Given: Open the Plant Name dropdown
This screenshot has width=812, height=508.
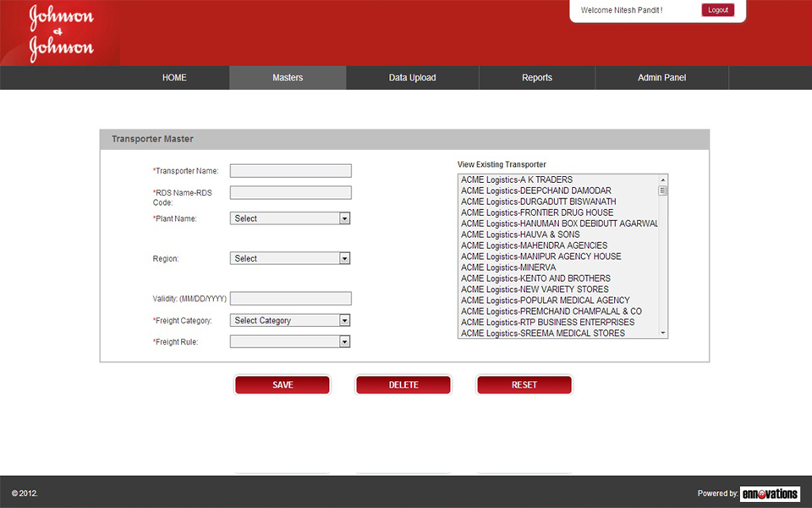Looking at the screenshot, I should pos(290,218).
